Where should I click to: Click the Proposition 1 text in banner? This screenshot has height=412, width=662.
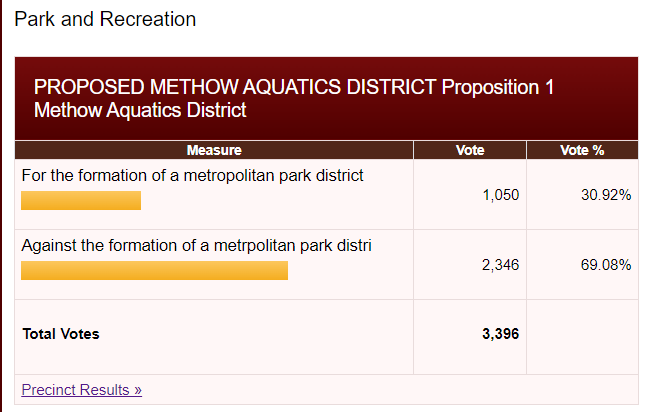tap(497, 87)
